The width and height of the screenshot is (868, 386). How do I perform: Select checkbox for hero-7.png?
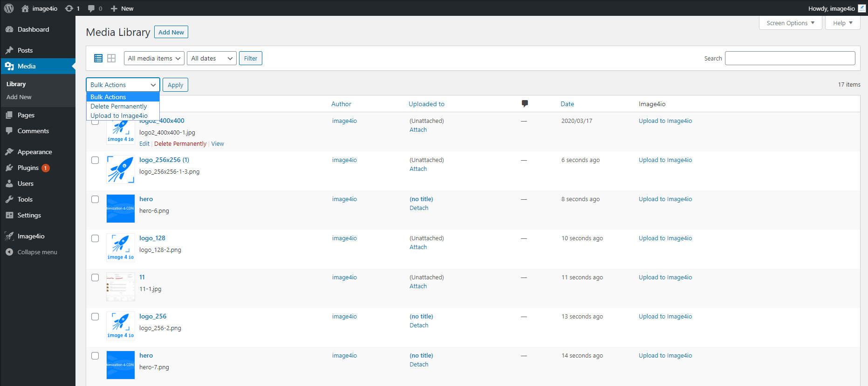point(95,356)
